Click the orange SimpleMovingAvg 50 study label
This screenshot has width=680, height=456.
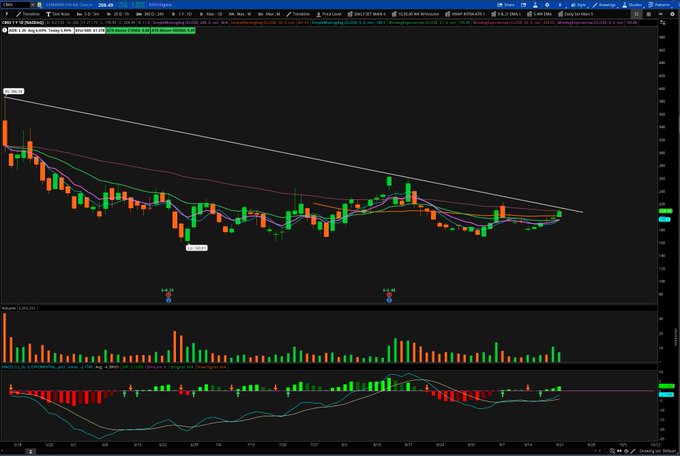(269, 22)
